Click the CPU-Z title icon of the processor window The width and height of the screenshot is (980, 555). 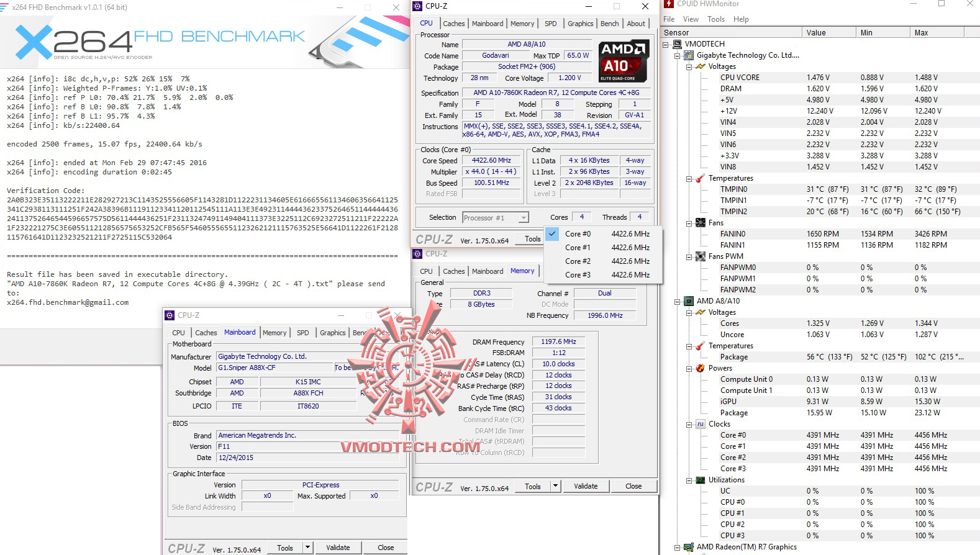(418, 6)
